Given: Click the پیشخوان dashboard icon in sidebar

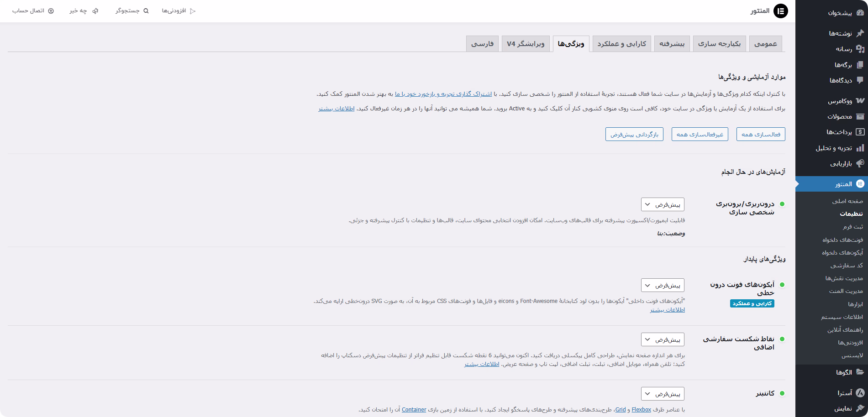Looking at the screenshot, I should (x=860, y=13).
